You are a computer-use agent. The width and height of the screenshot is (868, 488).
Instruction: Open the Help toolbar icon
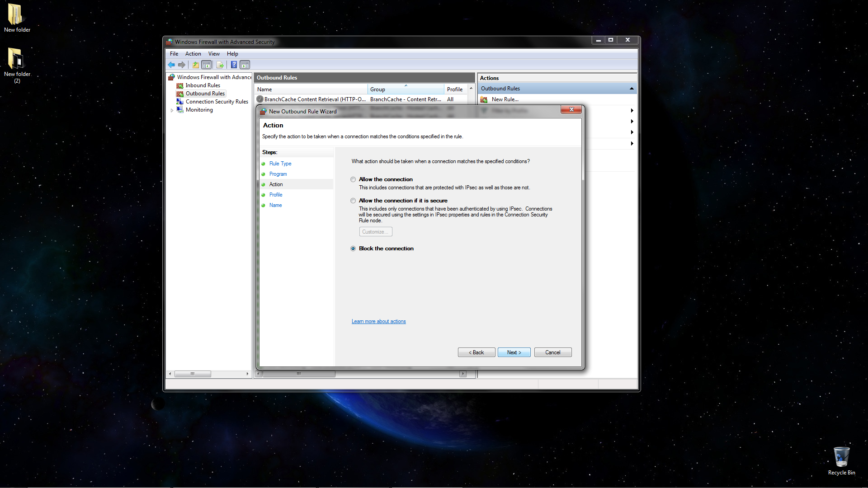tap(234, 65)
